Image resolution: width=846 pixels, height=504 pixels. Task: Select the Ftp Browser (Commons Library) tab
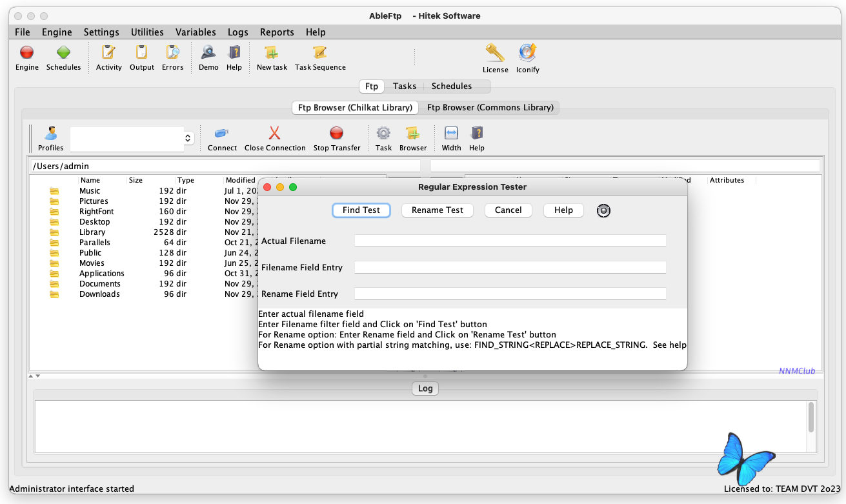(x=490, y=108)
